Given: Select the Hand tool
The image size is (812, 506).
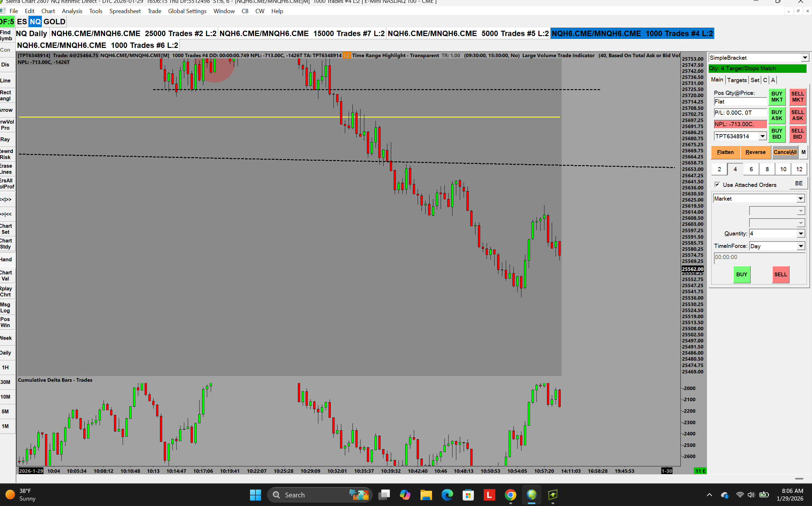Looking at the screenshot, I should 6,260.
